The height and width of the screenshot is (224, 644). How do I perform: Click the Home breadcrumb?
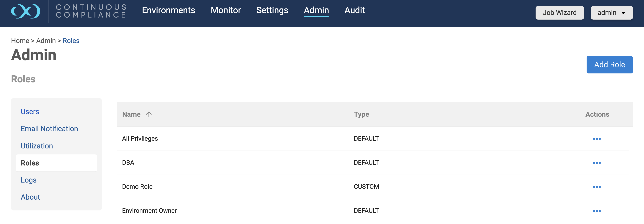(x=20, y=41)
